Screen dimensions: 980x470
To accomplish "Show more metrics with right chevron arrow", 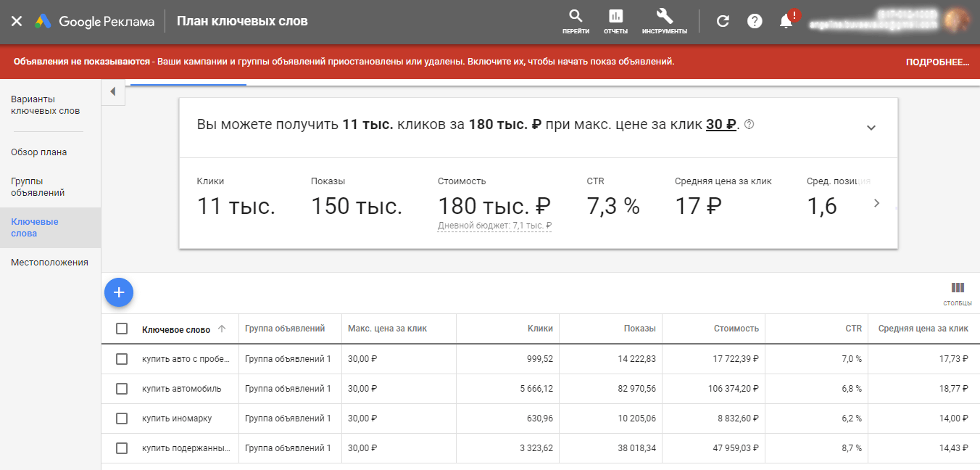I will click(876, 204).
